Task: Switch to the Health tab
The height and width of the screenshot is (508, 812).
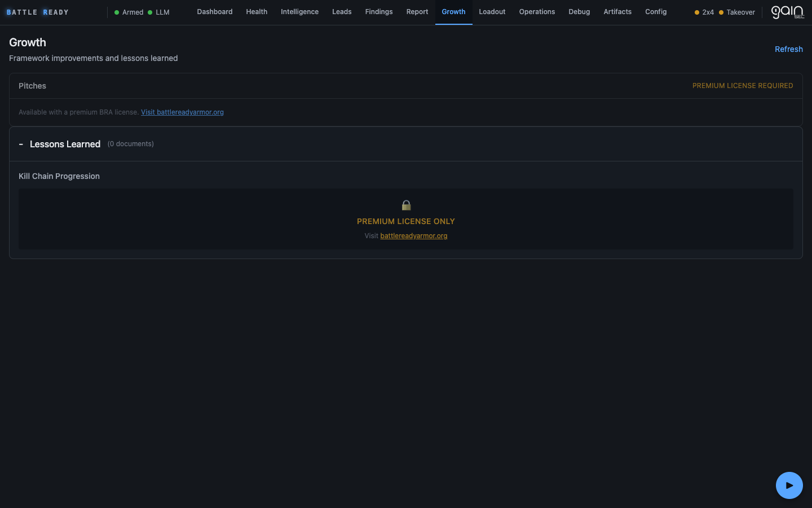Action: click(257, 12)
